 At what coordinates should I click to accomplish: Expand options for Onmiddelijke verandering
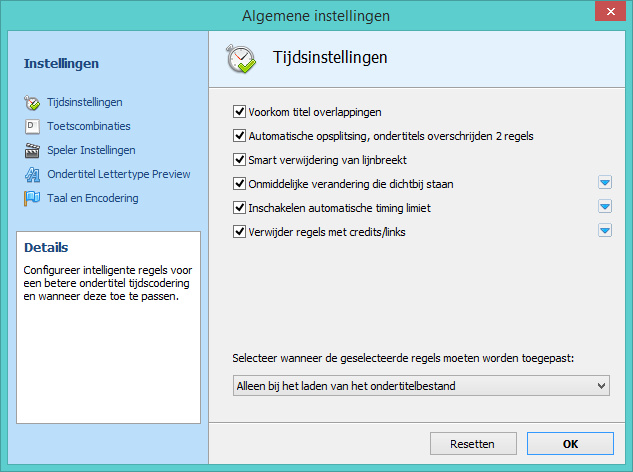(x=604, y=183)
